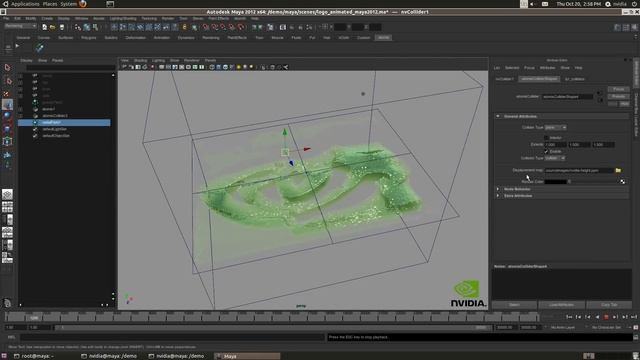Screen dimensions: 640x360
Task: Browse for displacement map file folder icon
Action: [x=618, y=170]
